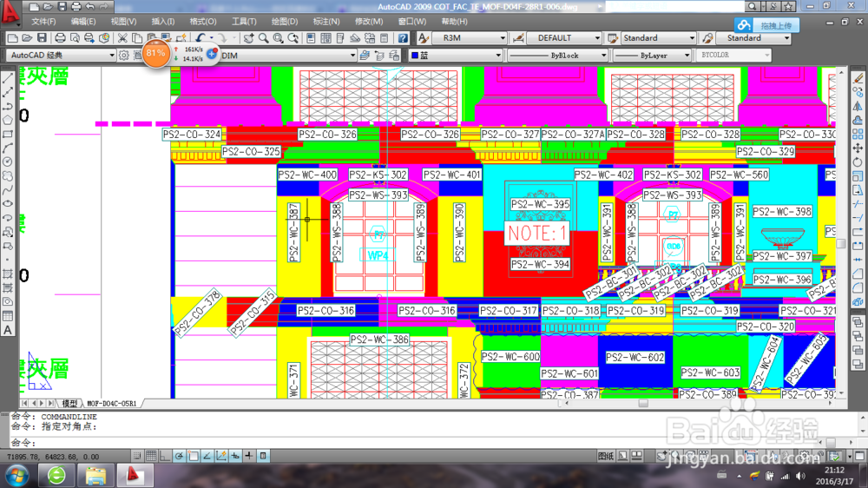Expand the Standard table style dropdown
The height and width of the screenshot is (488, 868).
pos(692,38)
